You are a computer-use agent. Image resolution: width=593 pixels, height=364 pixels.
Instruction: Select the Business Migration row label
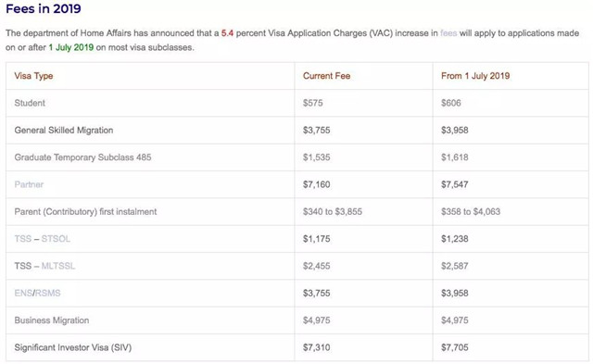(52, 320)
